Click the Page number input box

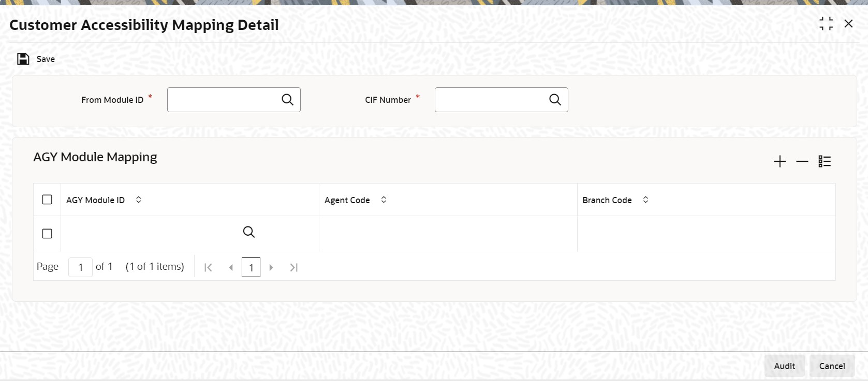click(x=80, y=267)
